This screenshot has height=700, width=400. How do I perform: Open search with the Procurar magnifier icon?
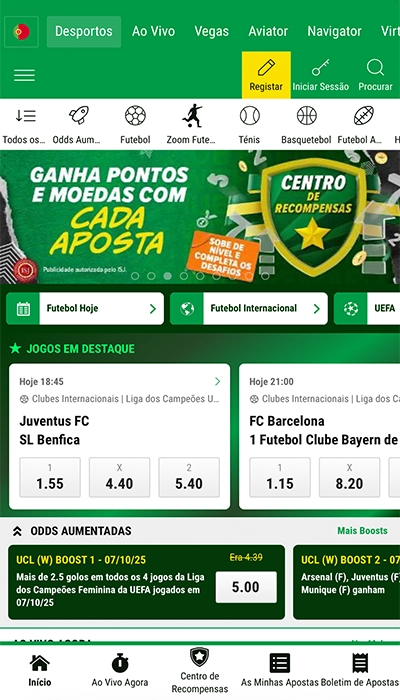375,68
